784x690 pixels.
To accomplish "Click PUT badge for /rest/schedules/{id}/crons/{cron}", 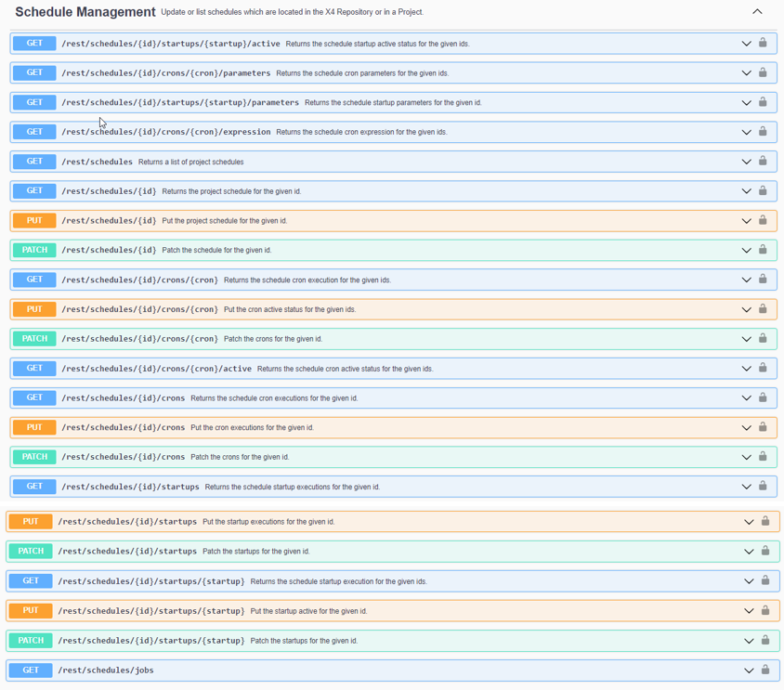I will pyautogui.click(x=34, y=309).
